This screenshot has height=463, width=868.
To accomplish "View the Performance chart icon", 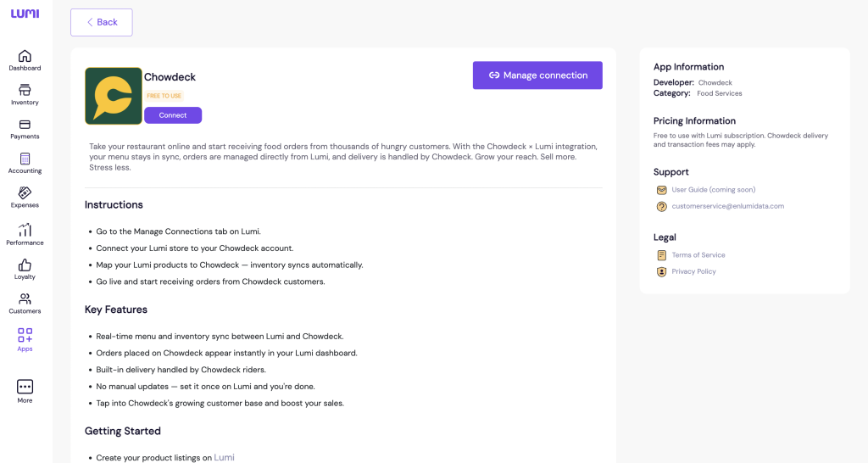I will coord(25,230).
